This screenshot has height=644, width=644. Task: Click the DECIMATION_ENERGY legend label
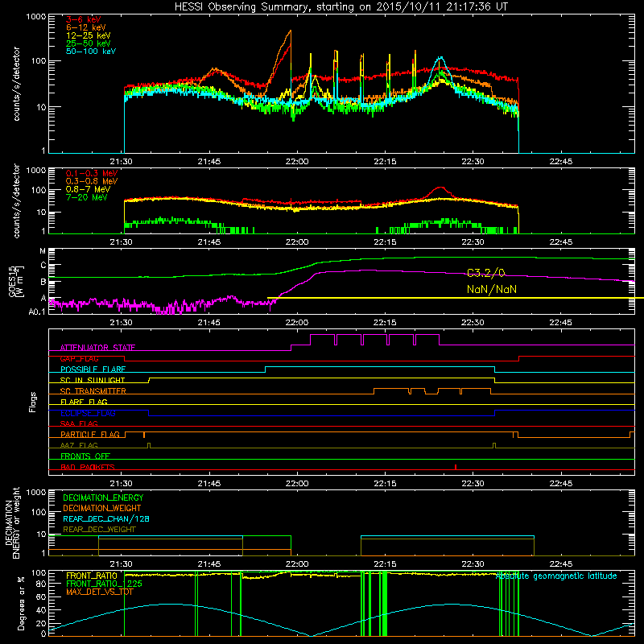tap(103, 497)
